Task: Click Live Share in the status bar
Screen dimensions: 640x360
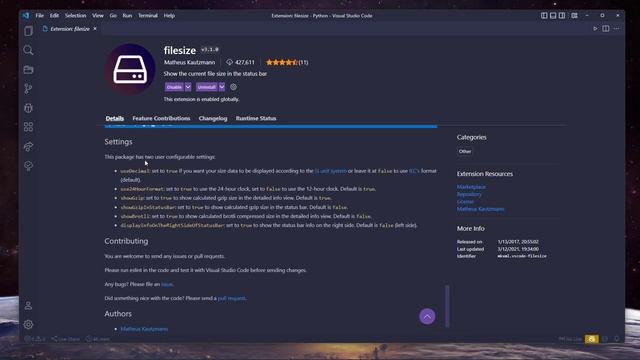Action: pos(66,339)
